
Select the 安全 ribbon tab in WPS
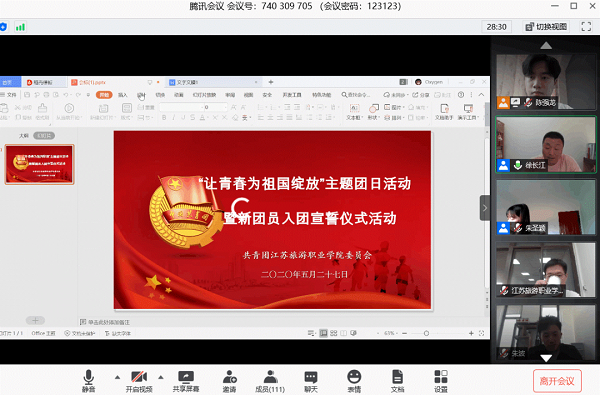pos(267,95)
